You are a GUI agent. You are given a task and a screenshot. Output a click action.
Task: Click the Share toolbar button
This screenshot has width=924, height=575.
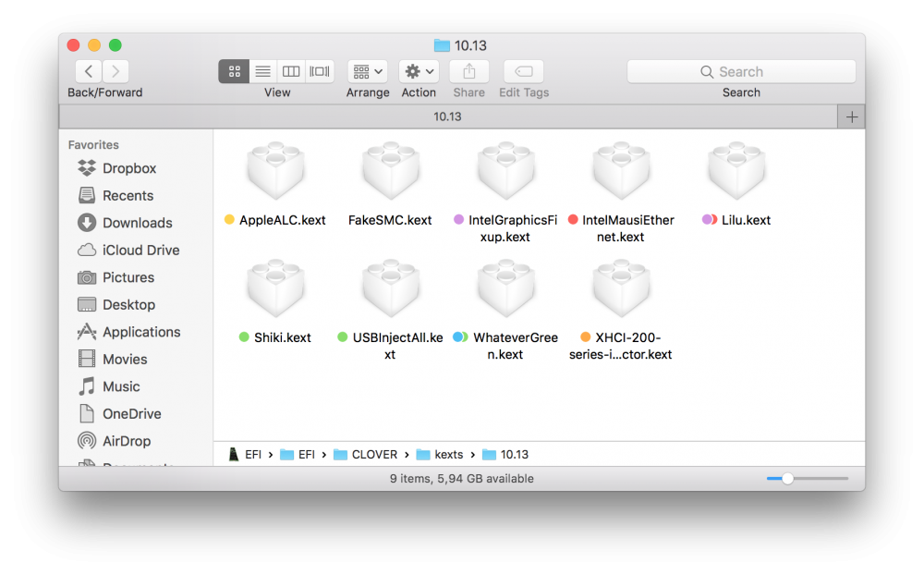pyautogui.click(x=469, y=71)
